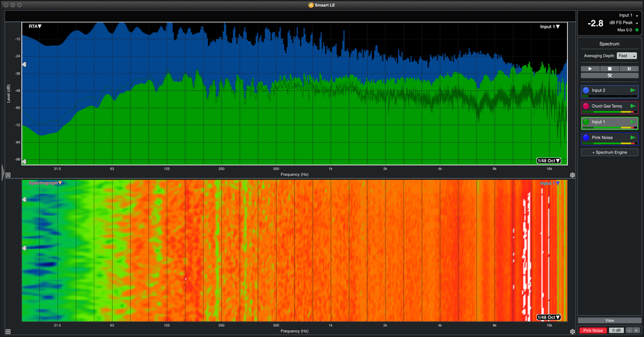Select the Pink Noise spectrum engine
The width and height of the screenshot is (644, 337).
click(x=609, y=139)
